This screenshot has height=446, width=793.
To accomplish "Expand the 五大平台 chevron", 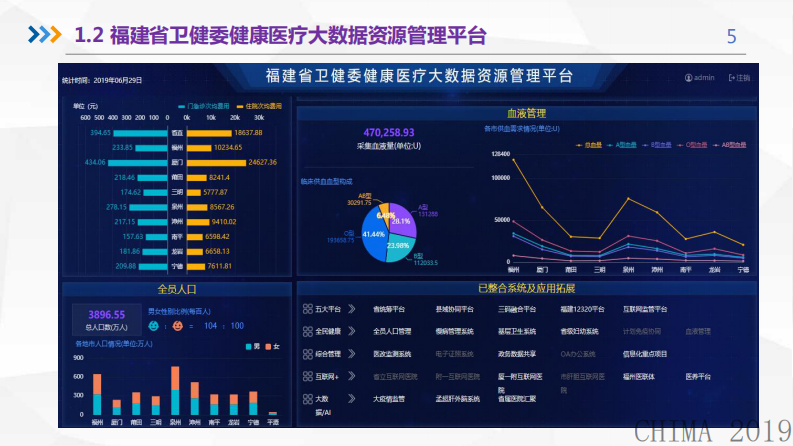I will click(x=351, y=309).
